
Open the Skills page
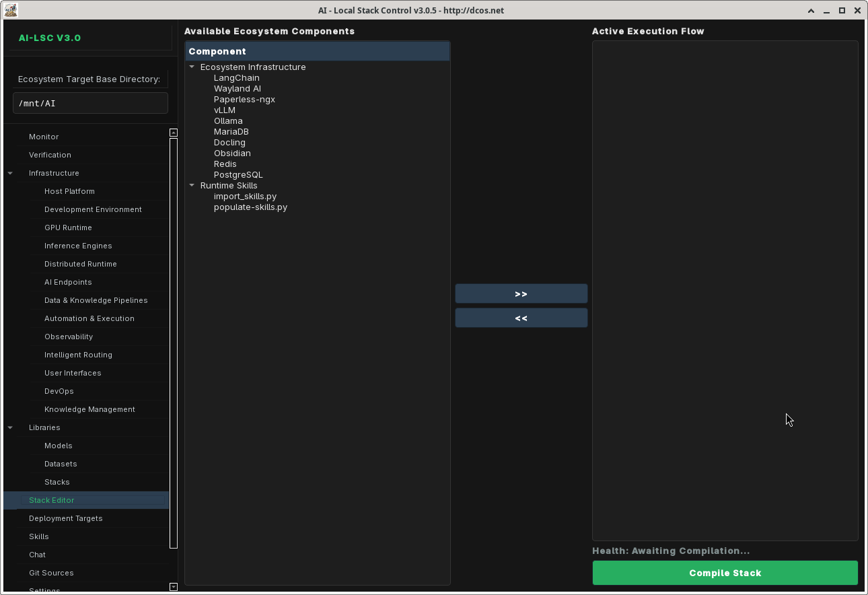point(39,536)
